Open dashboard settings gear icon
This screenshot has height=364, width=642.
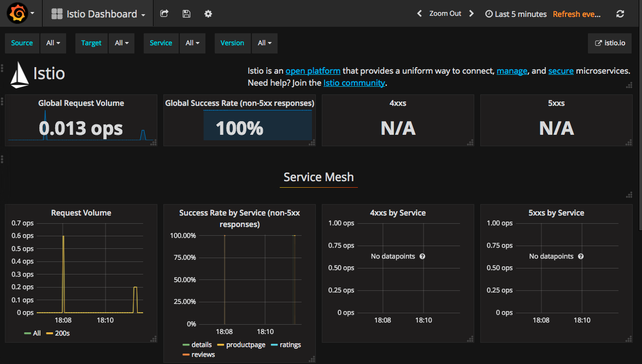pos(208,14)
